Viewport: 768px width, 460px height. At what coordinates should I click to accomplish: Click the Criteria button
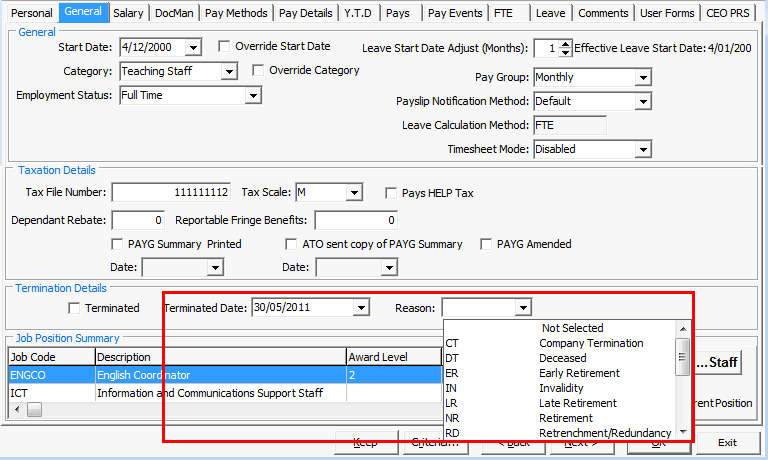435,443
